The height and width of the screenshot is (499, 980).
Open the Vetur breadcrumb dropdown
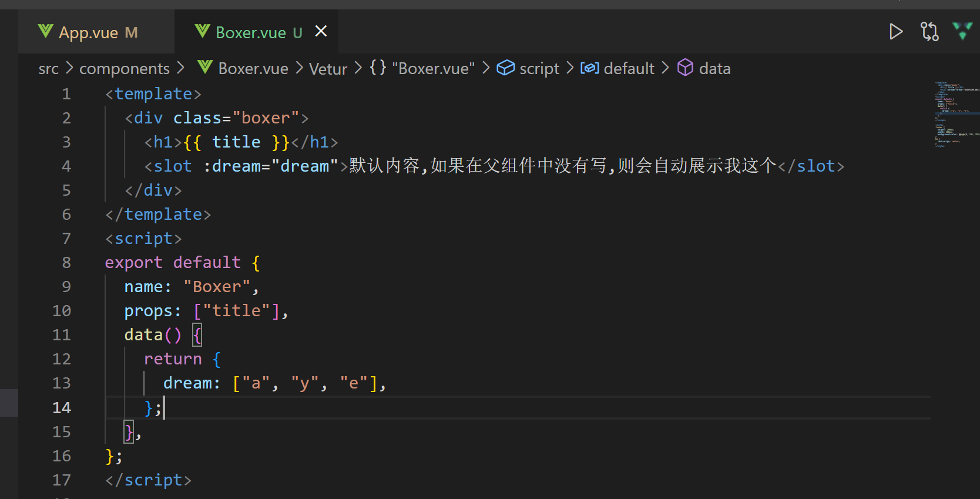point(328,69)
